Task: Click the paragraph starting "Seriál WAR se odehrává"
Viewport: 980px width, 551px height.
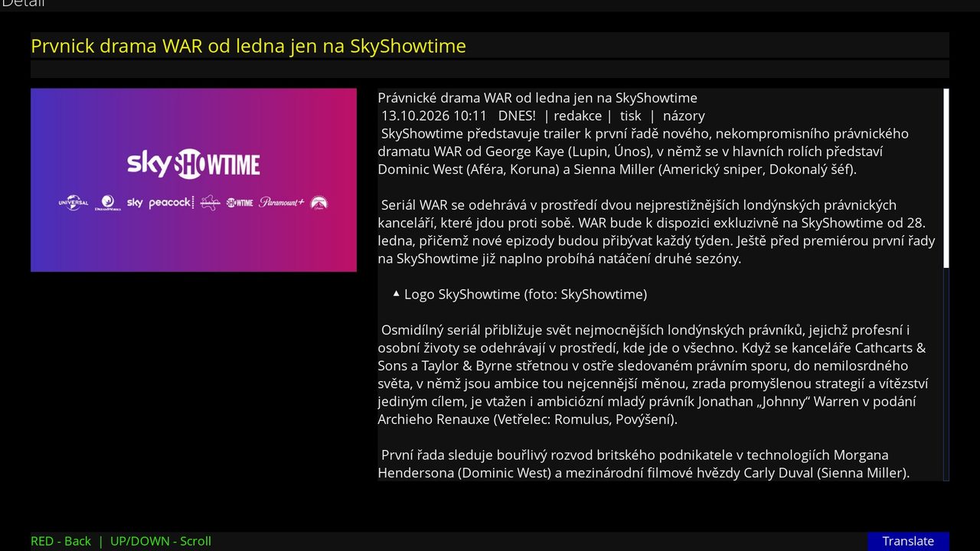Action: [x=657, y=232]
